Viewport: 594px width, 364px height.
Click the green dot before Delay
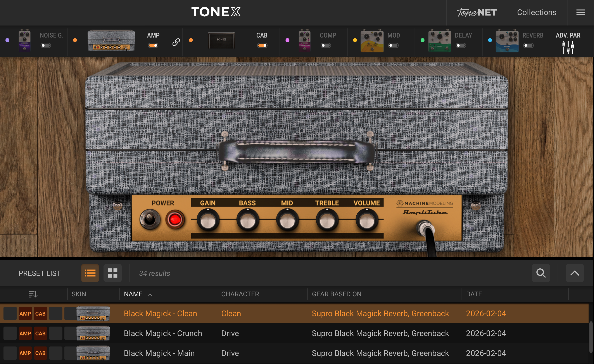point(422,40)
